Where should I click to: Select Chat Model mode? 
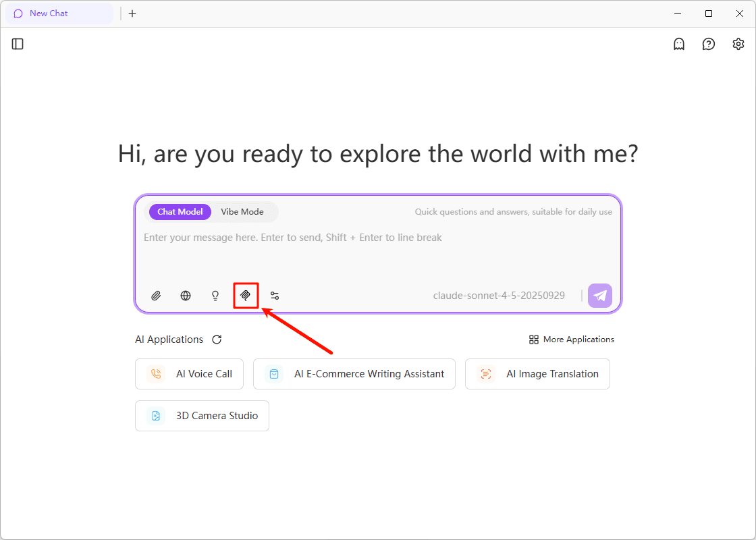pyautogui.click(x=180, y=211)
